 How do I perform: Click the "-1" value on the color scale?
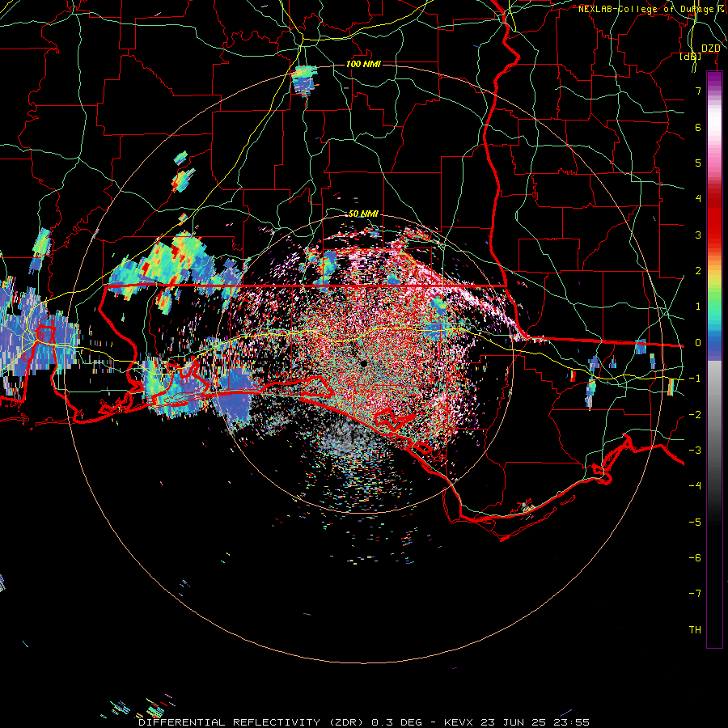coord(695,379)
